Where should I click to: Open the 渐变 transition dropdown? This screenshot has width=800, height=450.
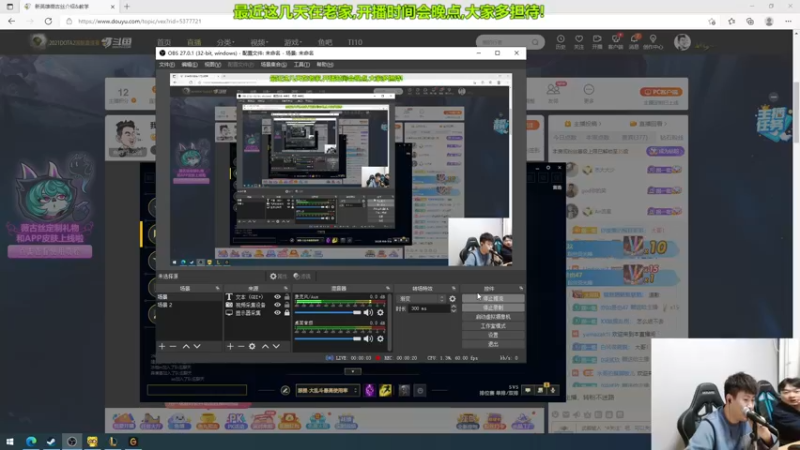421,298
